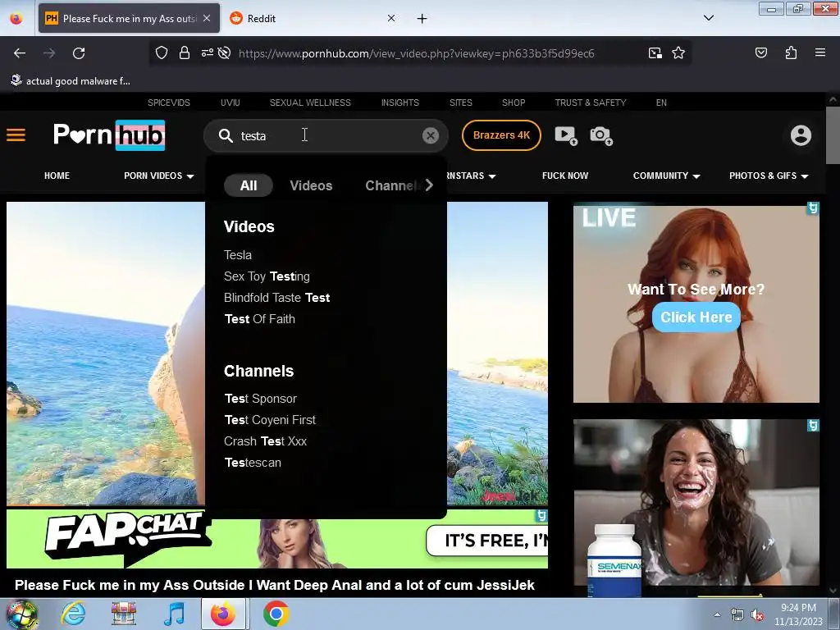Open the SEXUAL WELLNESS link

(310, 103)
